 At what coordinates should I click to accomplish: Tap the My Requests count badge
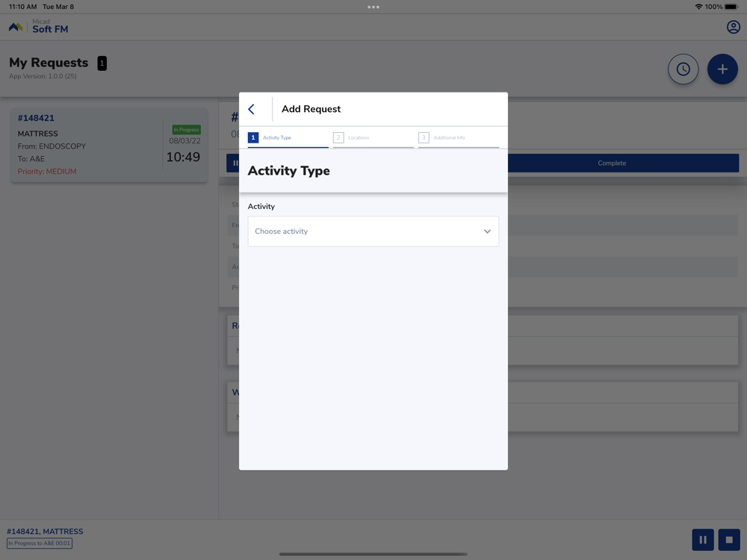(102, 63)
